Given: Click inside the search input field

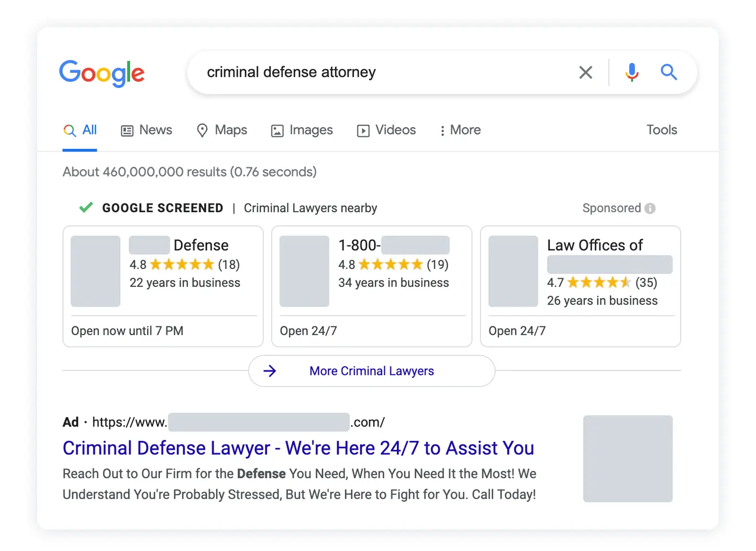Looking at the screenshot, I should [x=366, y=72].
